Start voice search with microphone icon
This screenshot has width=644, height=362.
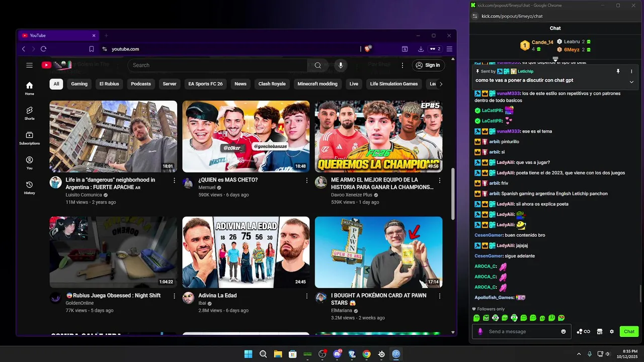[x=341, y=65]
